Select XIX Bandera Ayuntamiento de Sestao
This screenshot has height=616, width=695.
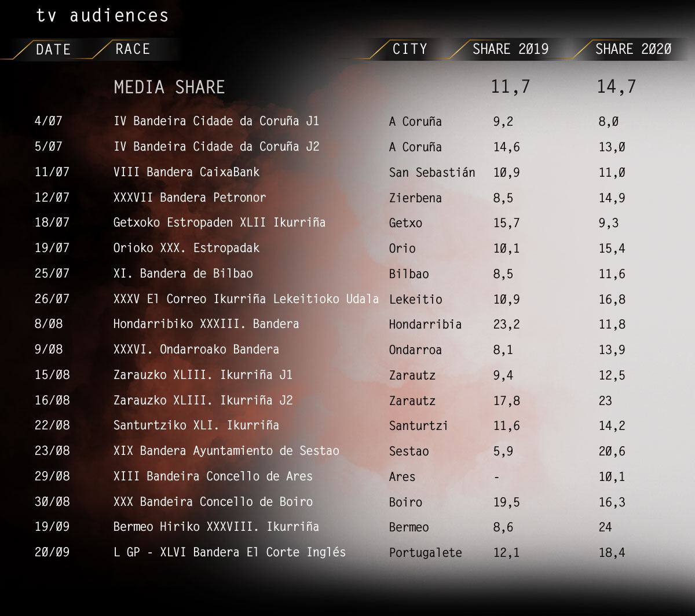click(x=226, y=451)
